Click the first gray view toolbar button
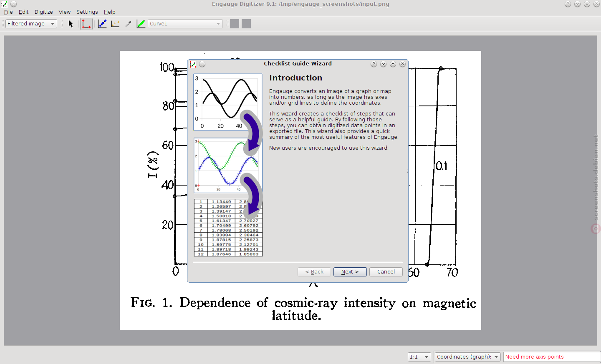 (235, 24)
